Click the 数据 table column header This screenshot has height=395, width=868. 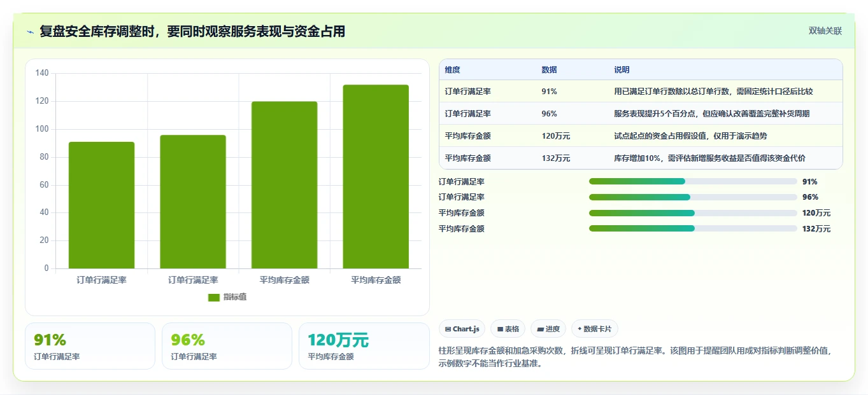coord(550,69)
